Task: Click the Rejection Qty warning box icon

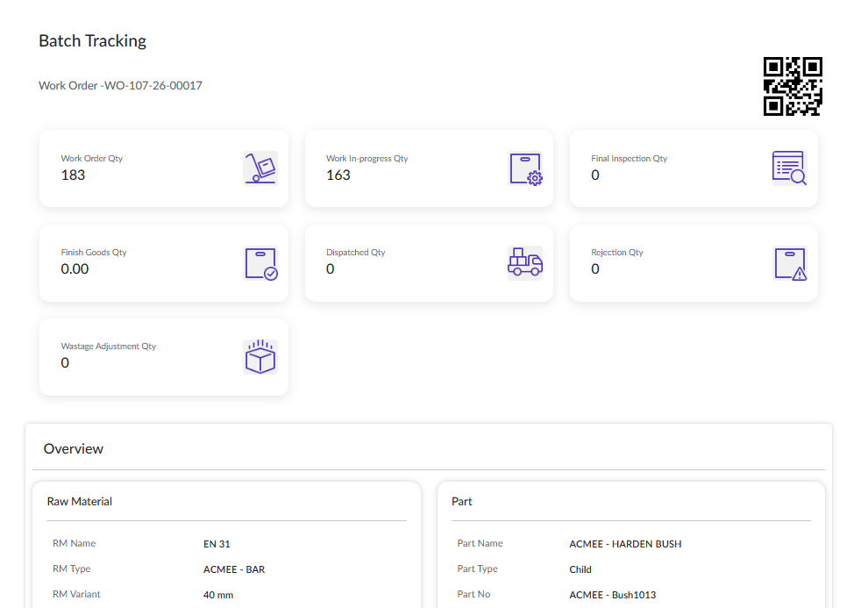Action: coord(790,263)
